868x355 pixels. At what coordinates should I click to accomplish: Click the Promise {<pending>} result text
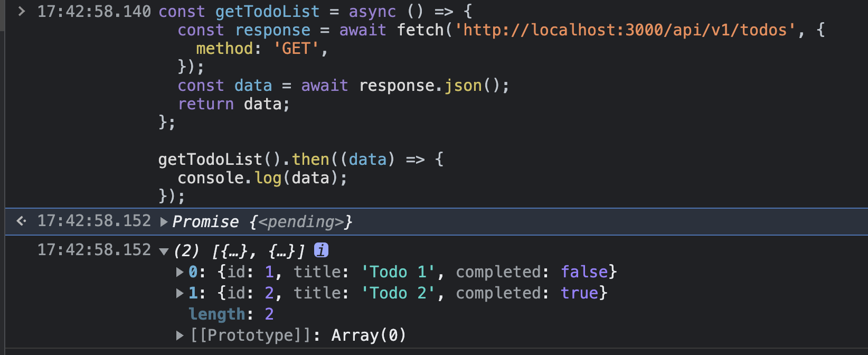(262, 222)
